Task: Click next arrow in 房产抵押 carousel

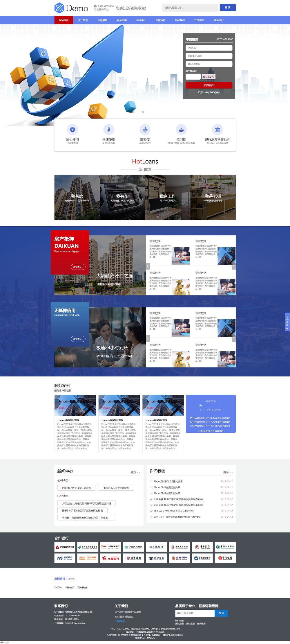Action: (x=233, y=266)
